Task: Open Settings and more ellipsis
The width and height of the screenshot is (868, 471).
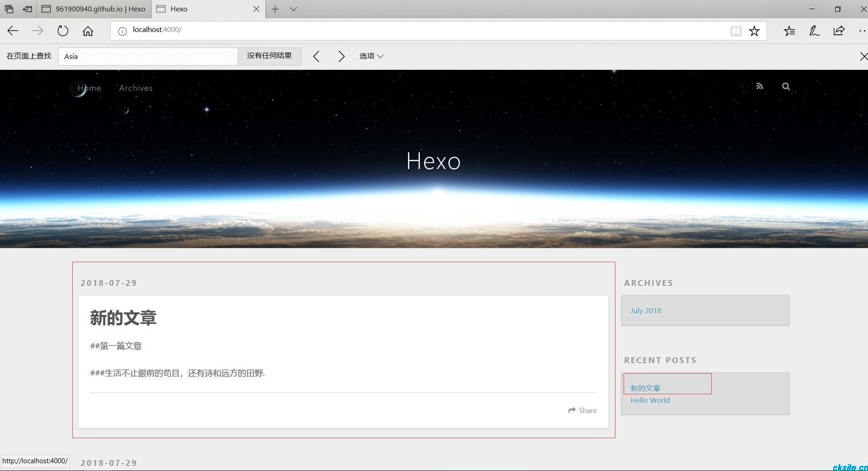Action: (x=862, y=31)
